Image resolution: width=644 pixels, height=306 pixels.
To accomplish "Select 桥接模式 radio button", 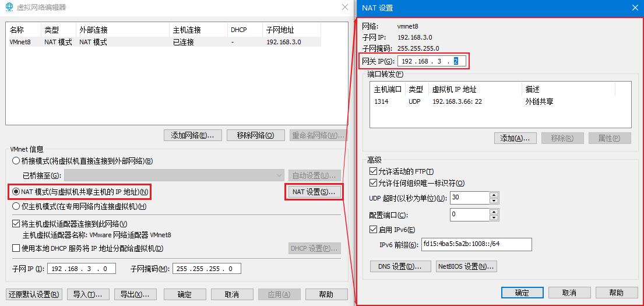I will click(x=16, y=161).
